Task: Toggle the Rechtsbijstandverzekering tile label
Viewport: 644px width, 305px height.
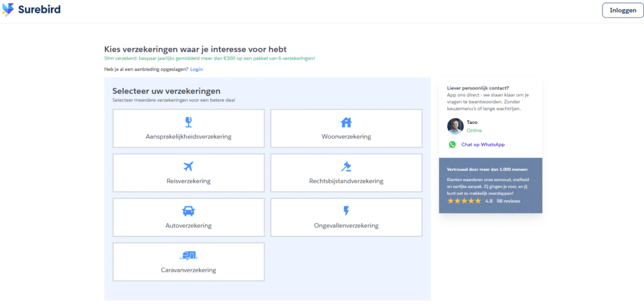Action: coord(346,181)
